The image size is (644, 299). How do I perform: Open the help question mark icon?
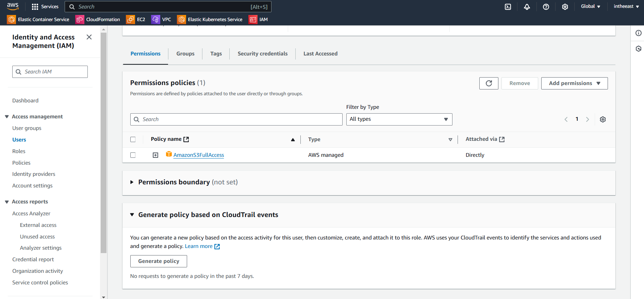coord(546,7)
